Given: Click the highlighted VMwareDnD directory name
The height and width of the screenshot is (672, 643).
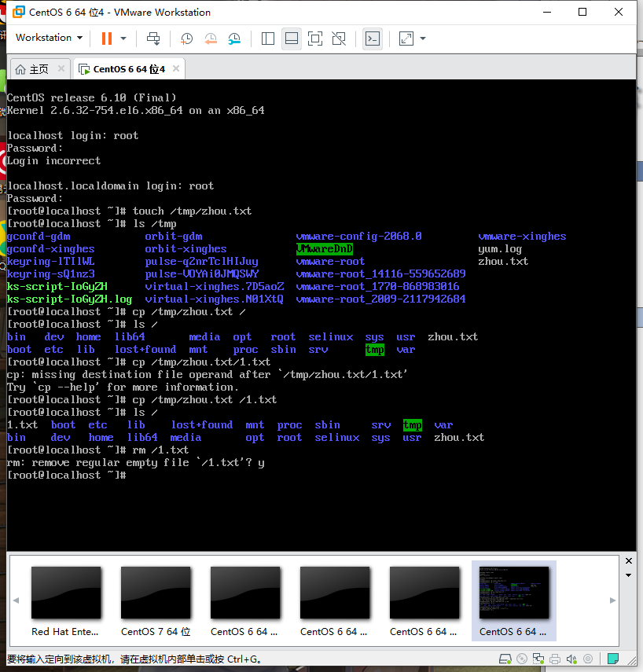Looking at the screenshot, I should pos(325,249).
